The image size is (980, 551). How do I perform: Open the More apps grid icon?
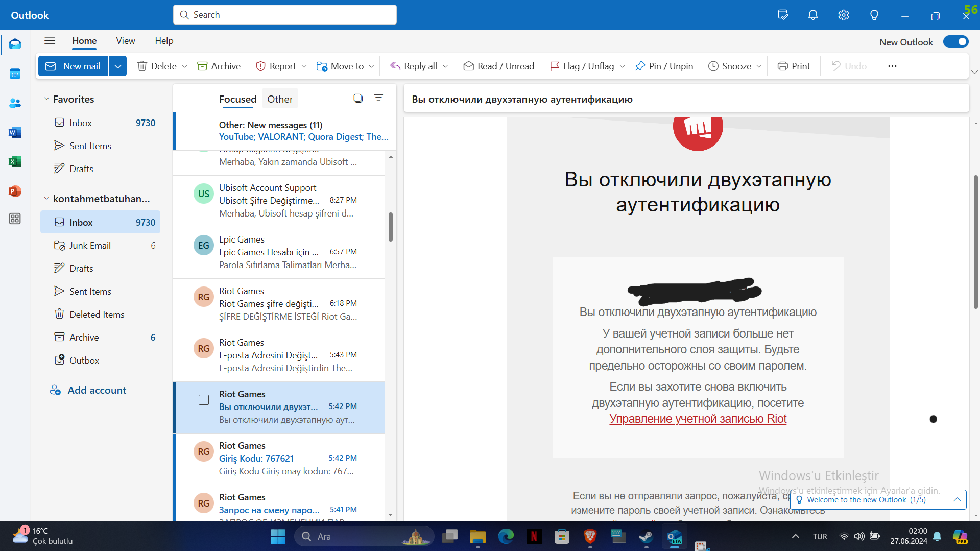click(x=15, y=219)
